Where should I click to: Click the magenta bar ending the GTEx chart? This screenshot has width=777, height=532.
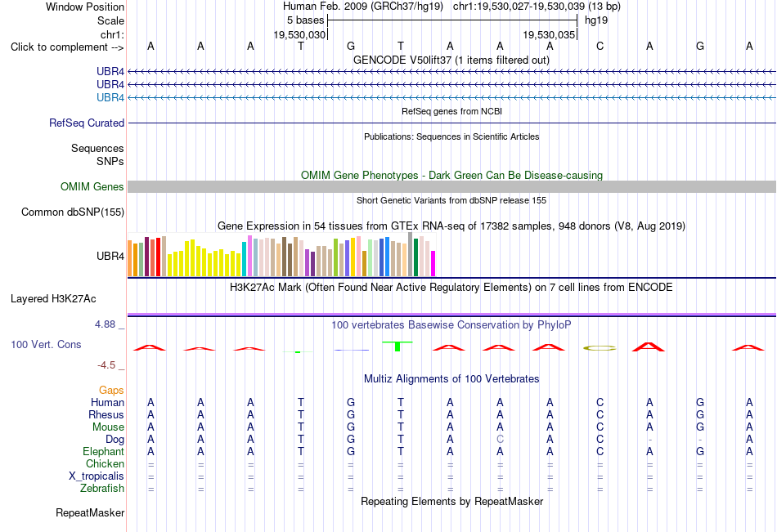[x=433, y=263]
